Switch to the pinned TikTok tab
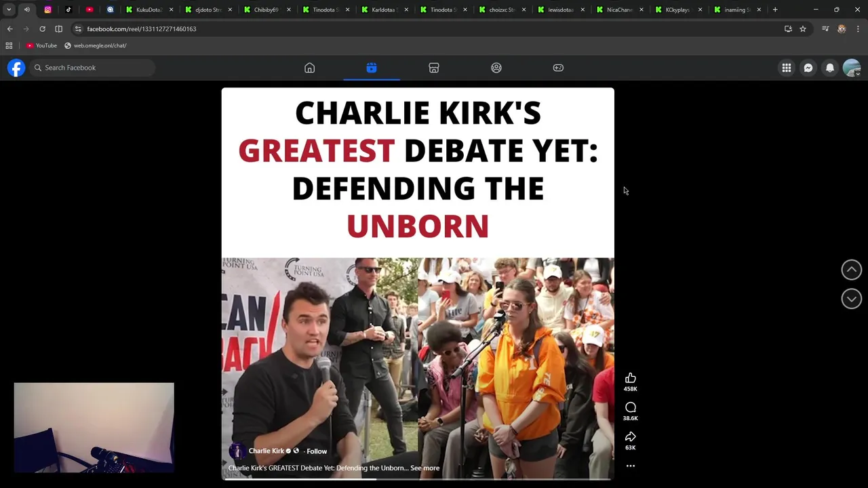Image resolution: width=868 pixels, height=488 pixels. (68, 9)
